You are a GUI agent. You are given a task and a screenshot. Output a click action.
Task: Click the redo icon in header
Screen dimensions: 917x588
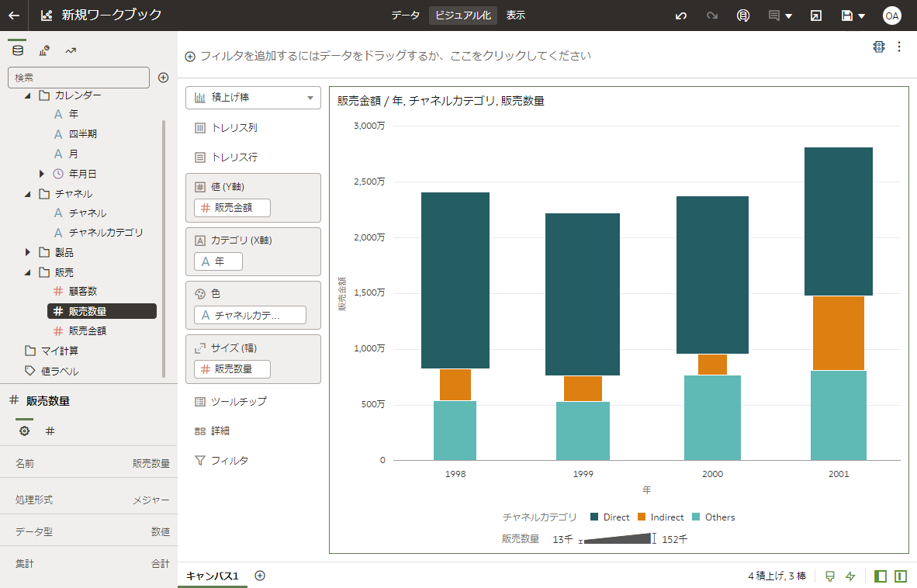click(711, 16)
